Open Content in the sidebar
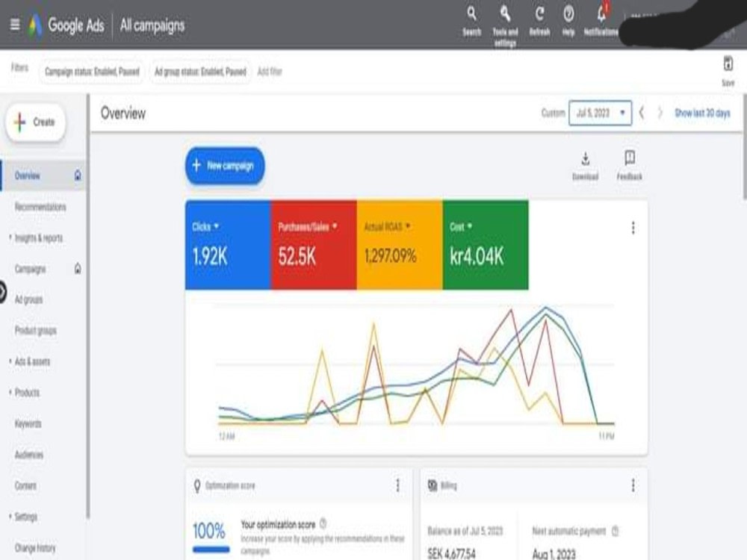Image resolution: width=747 pixels, height=560 pixels. pos(25,486)
